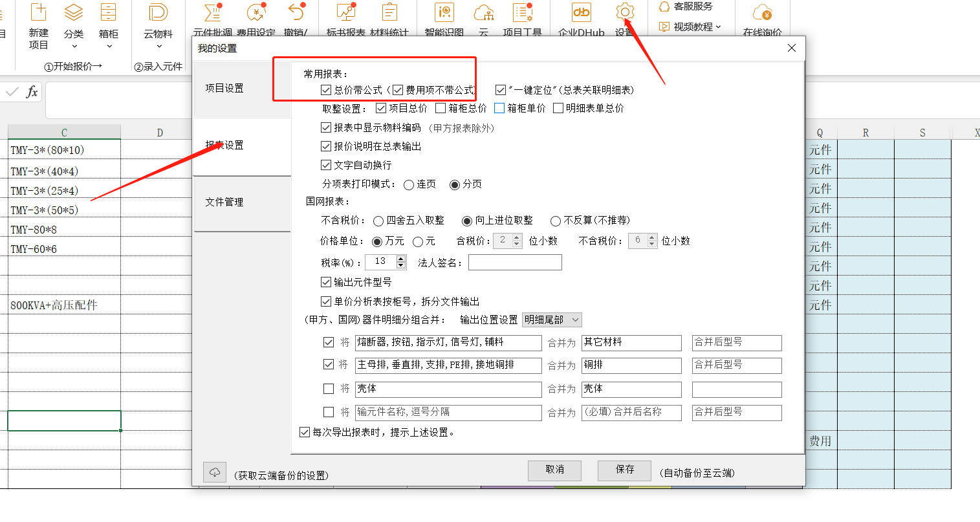Close the 我的设置 dialog
This screenshot has height=522, width=980.
[792, 48]
